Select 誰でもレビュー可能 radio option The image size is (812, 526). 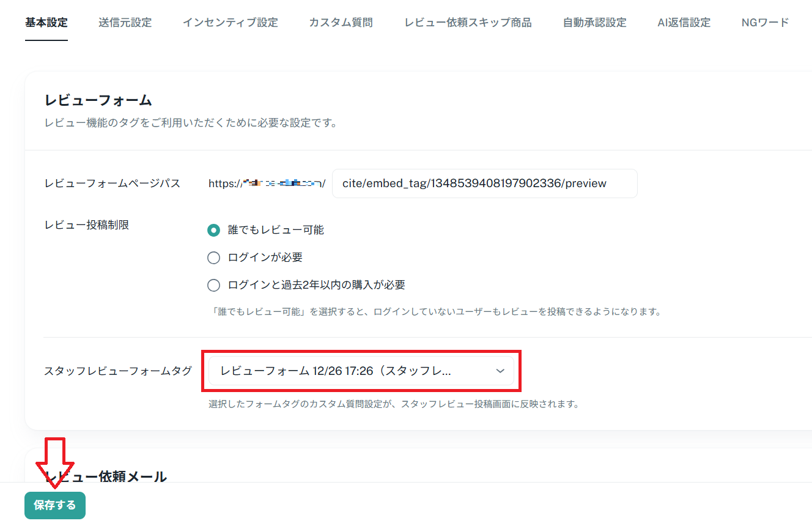click(x=213, y=230)
